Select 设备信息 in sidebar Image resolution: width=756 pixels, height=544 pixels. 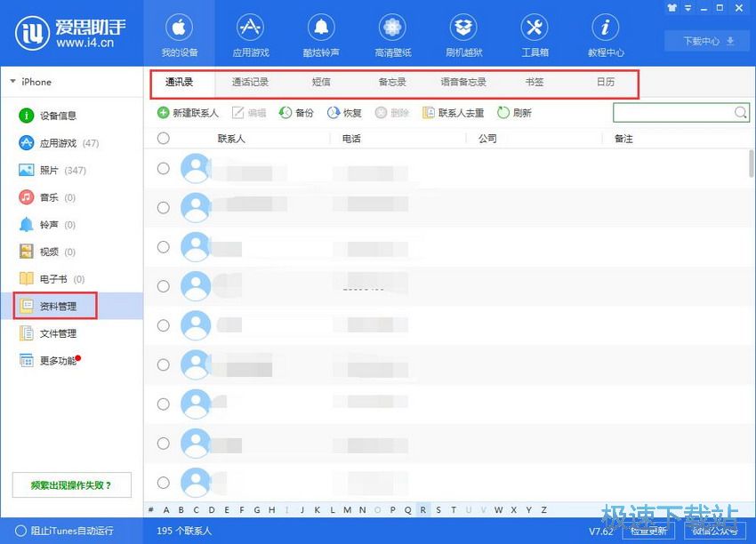pos(47,116)
